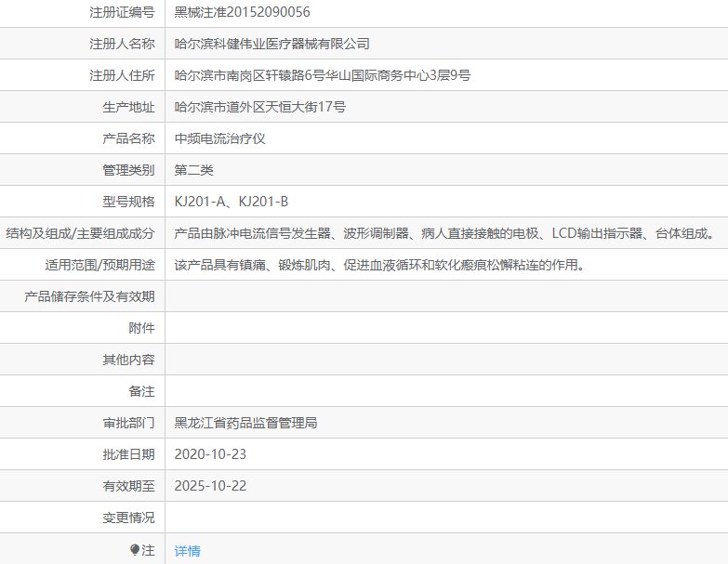Open the 详情 link in the 注 row
The width and height of the screenshot is (728, 564).
pyautogui.click(x=187, y=551)
